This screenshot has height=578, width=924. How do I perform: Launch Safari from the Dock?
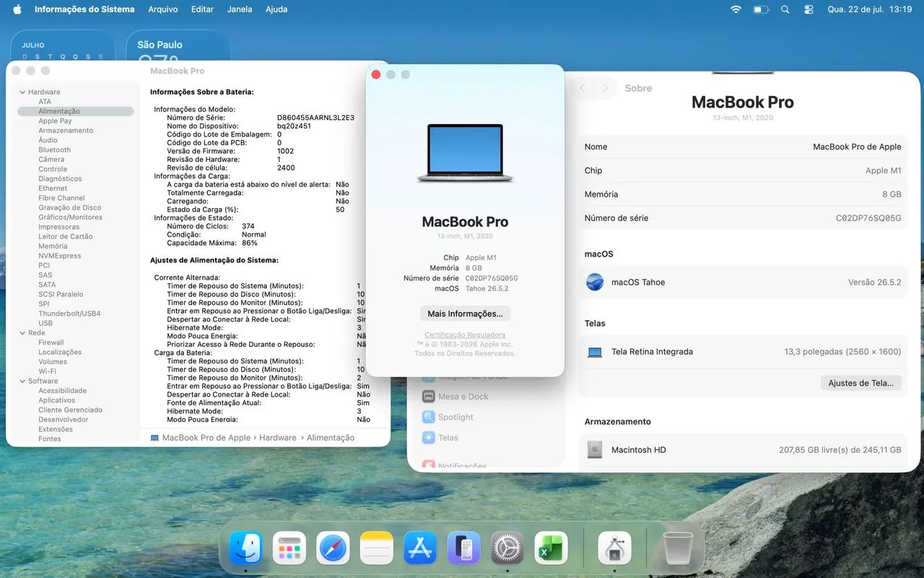(333, 548)
